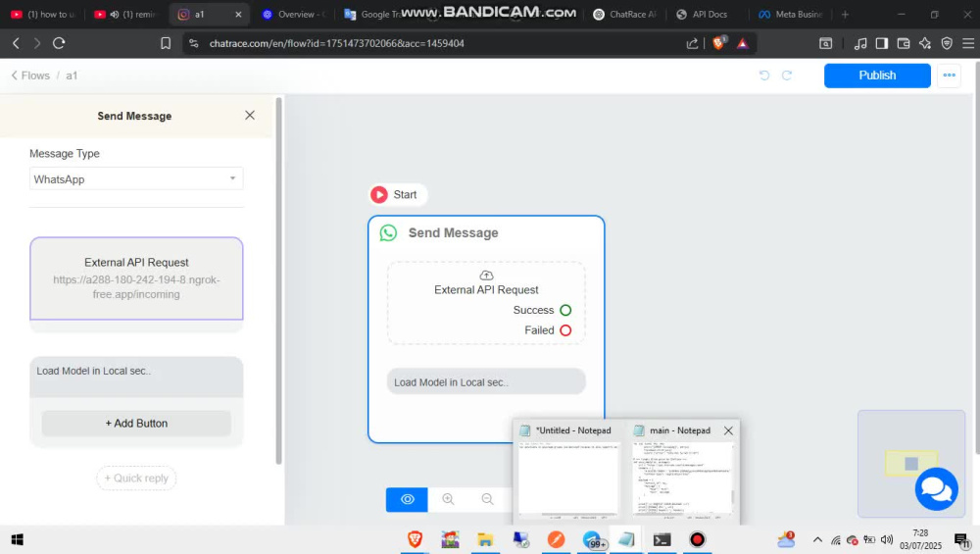Select the 'Load Model in Local sec..' block on canvas

486,382
